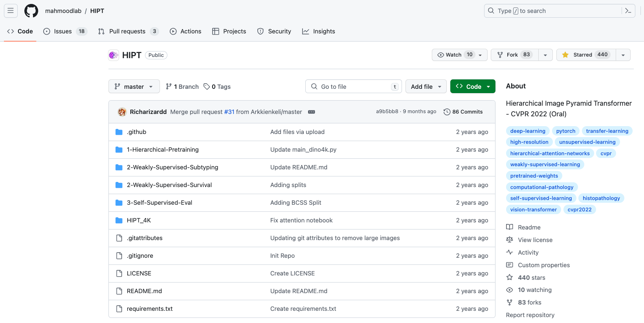
Task: View the 1 Branch list
Action: (182, 86)
